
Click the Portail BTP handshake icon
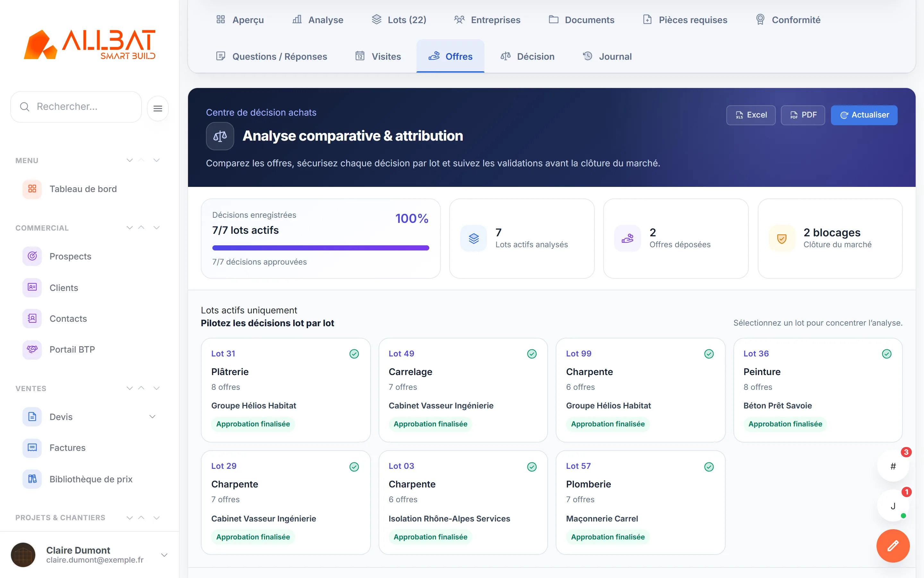32,349
